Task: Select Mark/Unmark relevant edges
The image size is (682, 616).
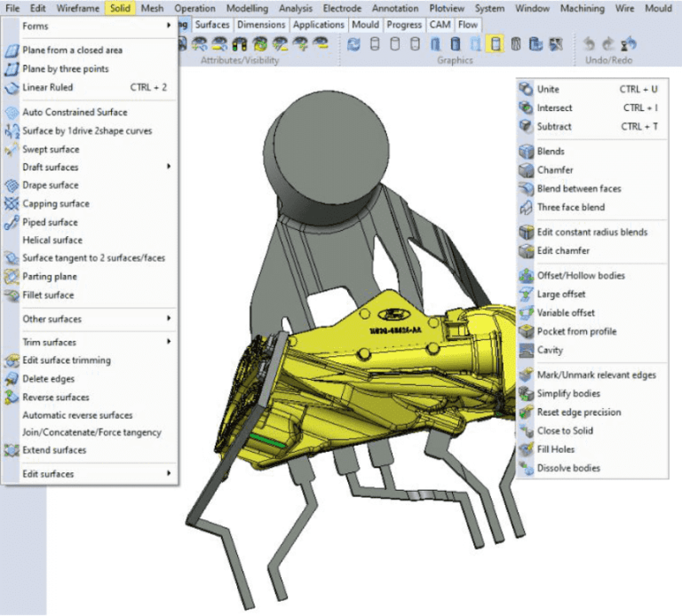Action: coord(592,375)
